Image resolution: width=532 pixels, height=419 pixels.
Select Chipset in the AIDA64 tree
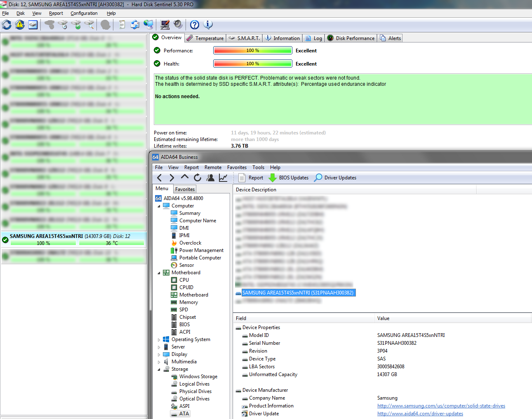(x=184, y=317)
